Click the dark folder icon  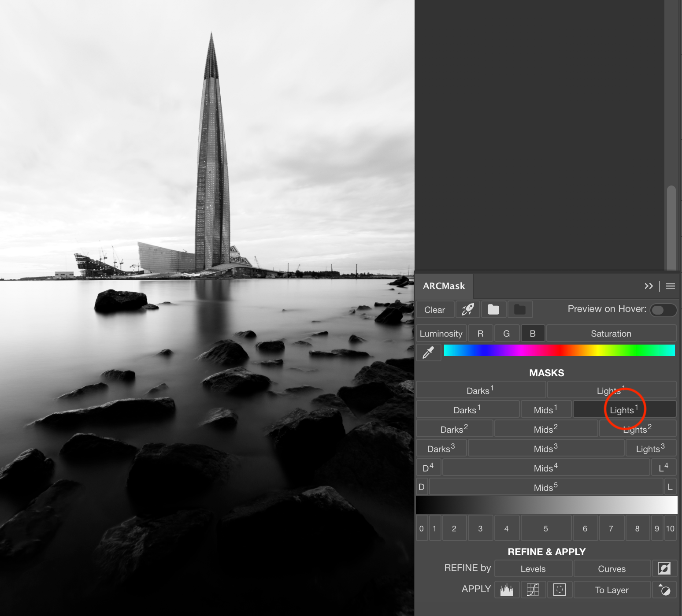520,310
